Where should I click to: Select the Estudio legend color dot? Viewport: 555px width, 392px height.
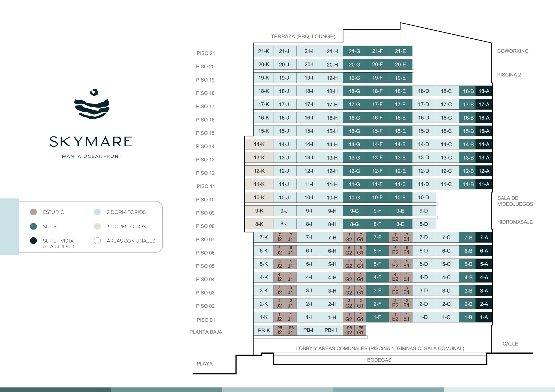33,212
